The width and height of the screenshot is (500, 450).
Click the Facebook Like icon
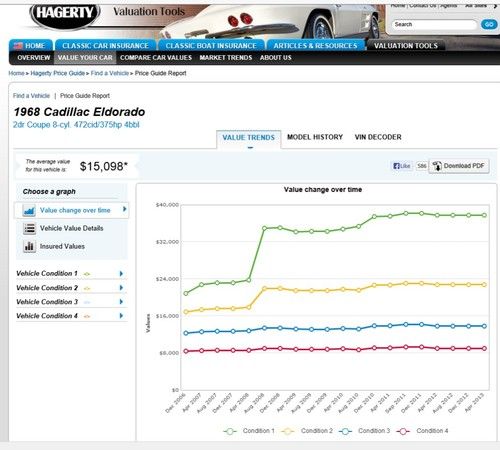402,166
